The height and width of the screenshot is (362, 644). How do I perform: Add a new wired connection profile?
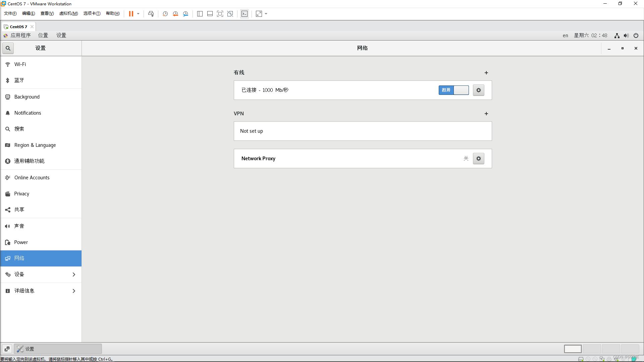[x=486, y=73]
